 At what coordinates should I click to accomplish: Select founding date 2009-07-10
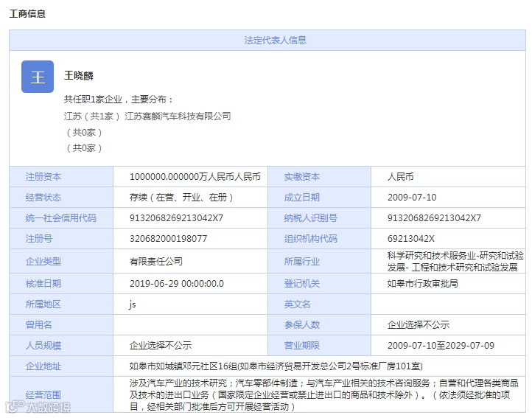coord(412,198)
